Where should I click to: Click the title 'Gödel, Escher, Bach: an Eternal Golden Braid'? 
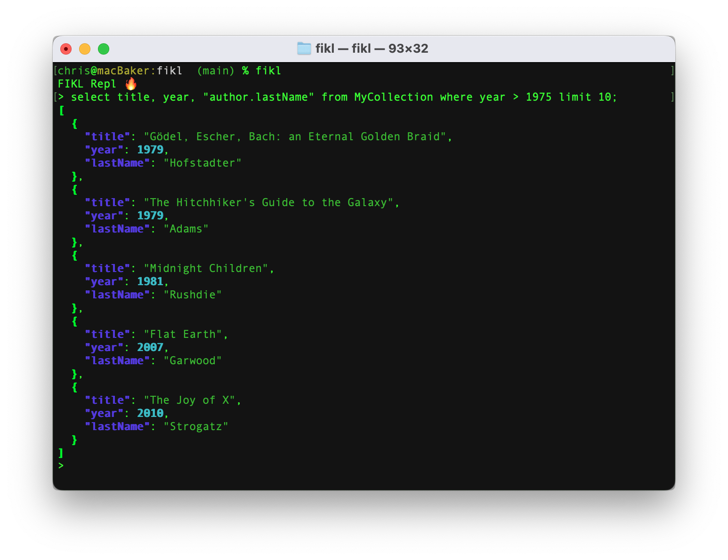click(x=295, y=136)
